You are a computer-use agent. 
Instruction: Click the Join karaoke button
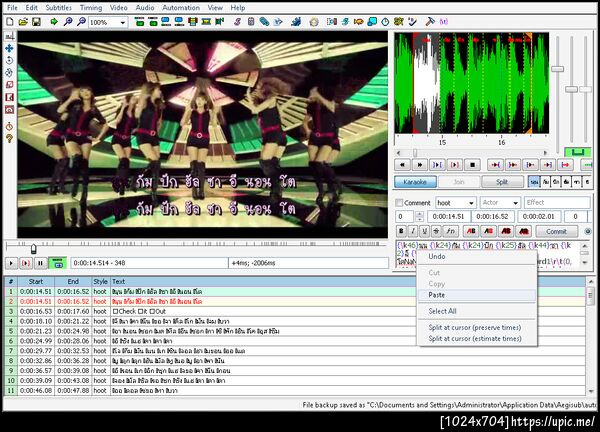(x=459, y=182)
